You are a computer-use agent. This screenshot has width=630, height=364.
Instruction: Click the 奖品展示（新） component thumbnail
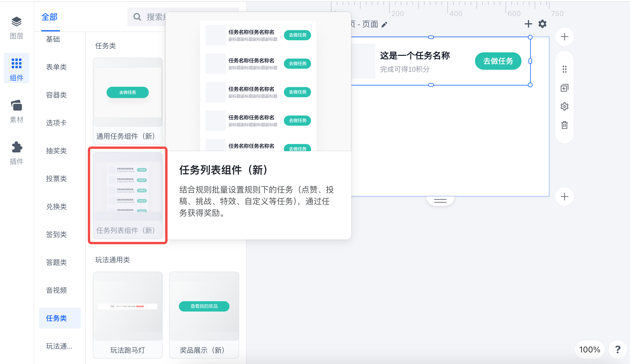point(204,315)
